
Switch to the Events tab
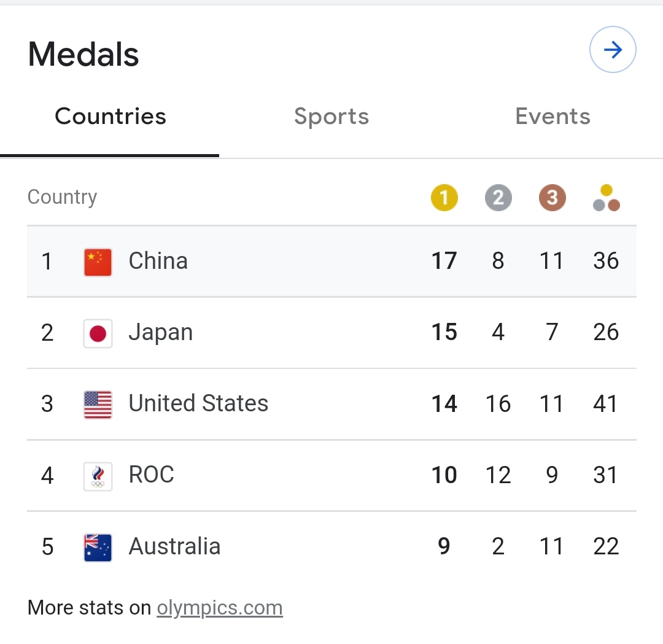pyautogui.click(x=552, y=117)
